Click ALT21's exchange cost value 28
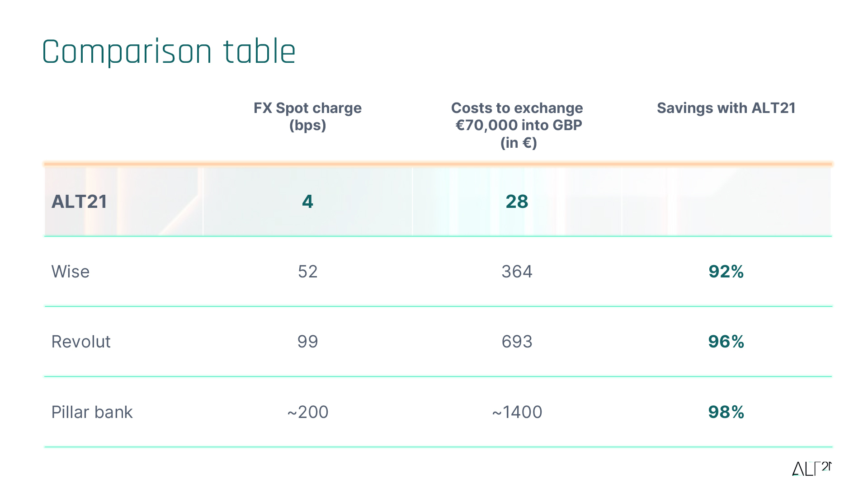The image size is (868, 488). [x=517, y=202]
